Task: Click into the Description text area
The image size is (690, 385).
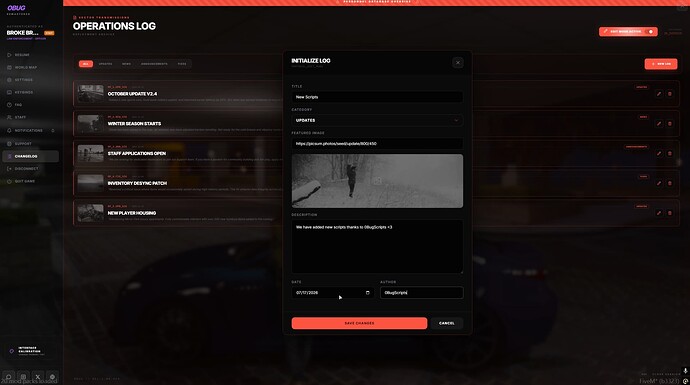Action: coord(377,246)
